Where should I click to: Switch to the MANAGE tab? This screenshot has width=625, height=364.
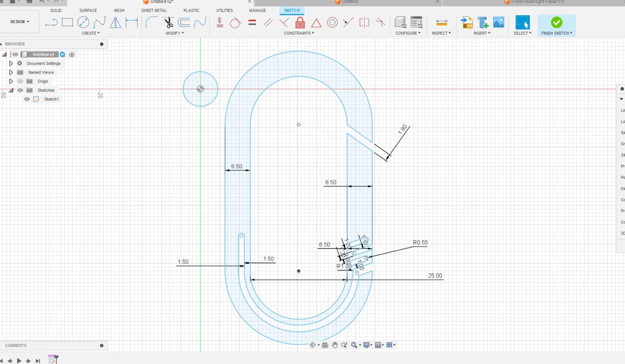257,10
